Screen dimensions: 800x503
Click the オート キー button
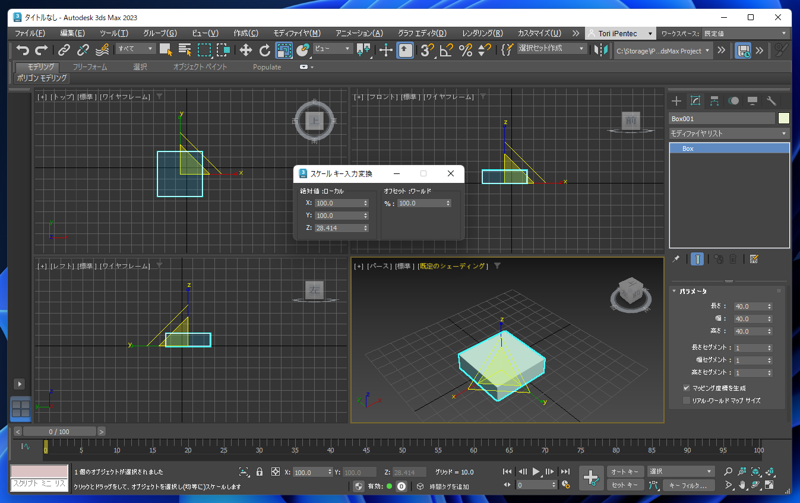tap(624, 472)
